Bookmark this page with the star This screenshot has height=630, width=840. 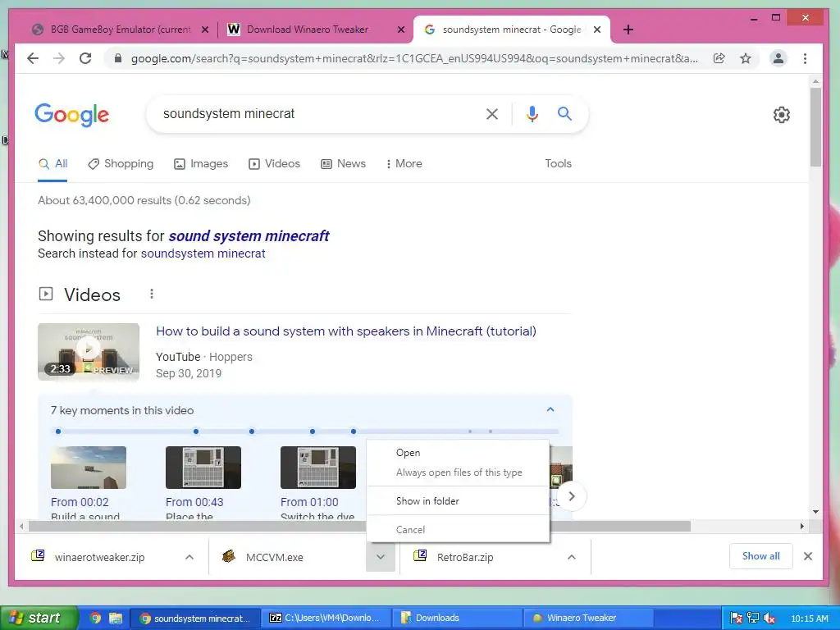(x=745, y=58)
